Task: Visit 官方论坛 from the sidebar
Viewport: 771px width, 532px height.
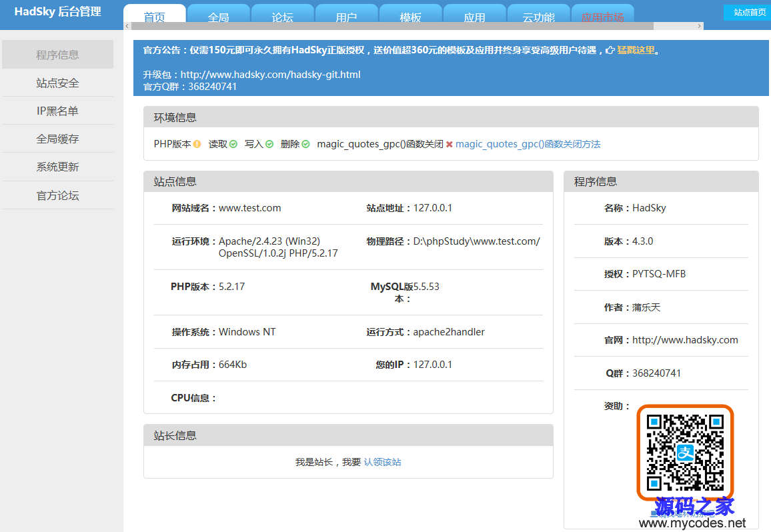Action: pos(57,195)
